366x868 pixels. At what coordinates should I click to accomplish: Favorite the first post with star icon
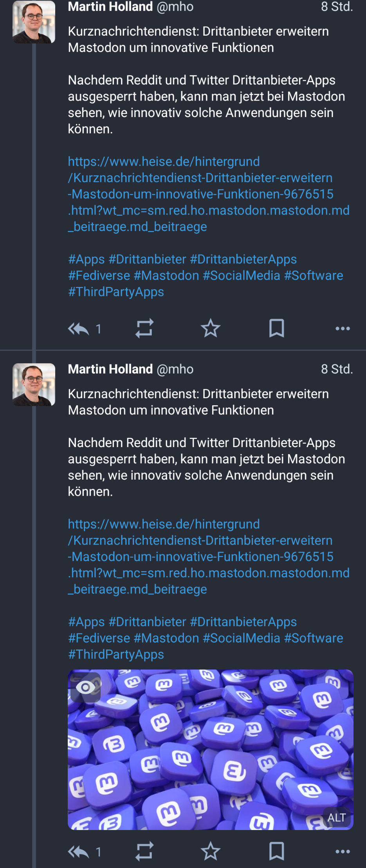click(211, 328)
